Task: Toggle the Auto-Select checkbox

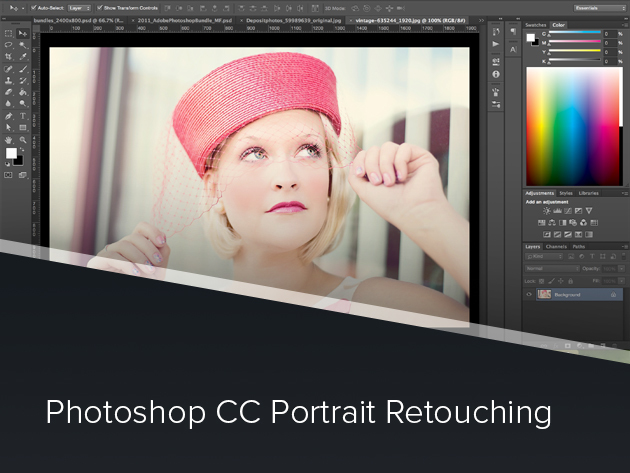Action: pyautogui.click(x=34, y=8)
